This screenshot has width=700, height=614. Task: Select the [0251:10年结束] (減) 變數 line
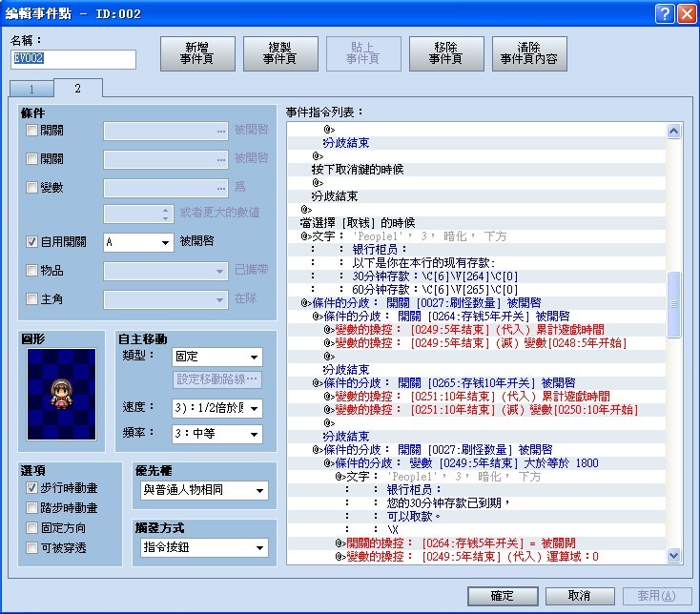(x=477, y=410)
